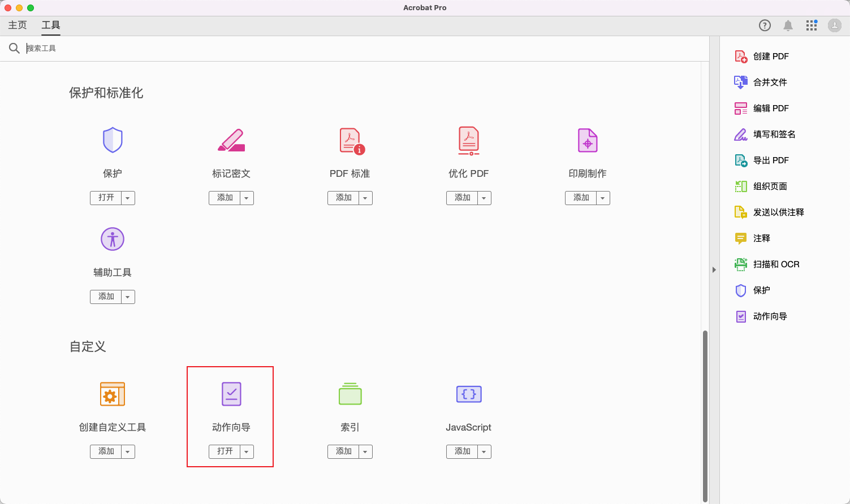850x504 pixels.
Task: Open the apps grid icon
Action: [x=812, y=25]
